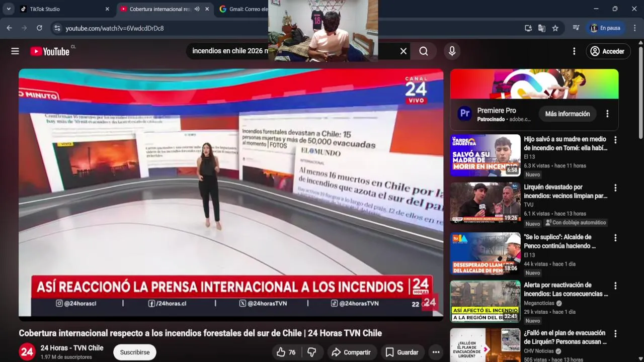Click the Premiere Pro 'Pr' logo
644x362 pixels.
465,114
